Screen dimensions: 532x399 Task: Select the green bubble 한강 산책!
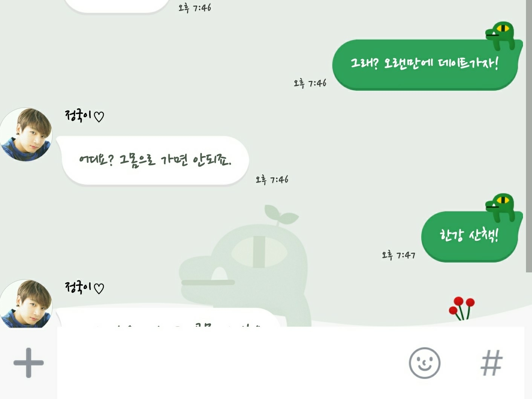(469, 236)
